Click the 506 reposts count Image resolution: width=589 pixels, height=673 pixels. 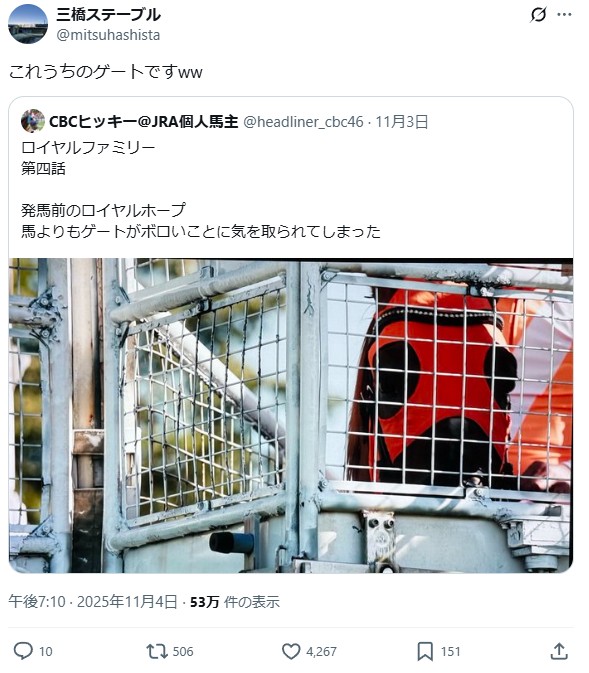[183, 652]
